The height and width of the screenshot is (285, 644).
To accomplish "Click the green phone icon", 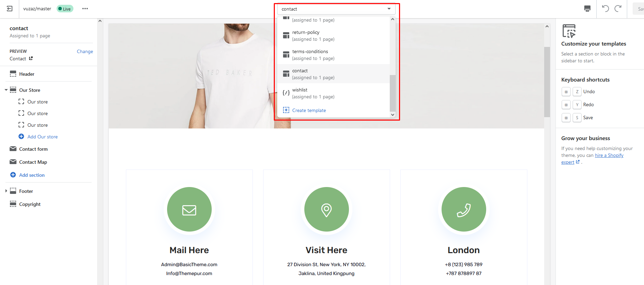I will tap(464, 209).
